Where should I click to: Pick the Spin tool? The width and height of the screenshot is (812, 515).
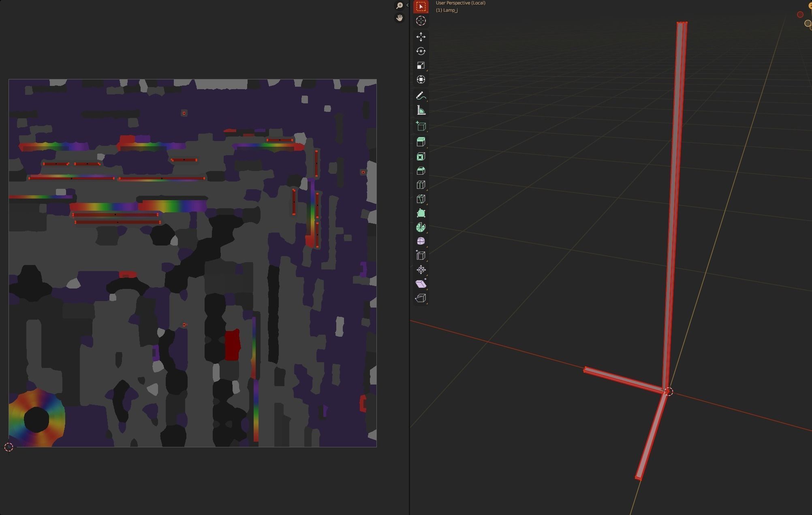pos(421,227)
